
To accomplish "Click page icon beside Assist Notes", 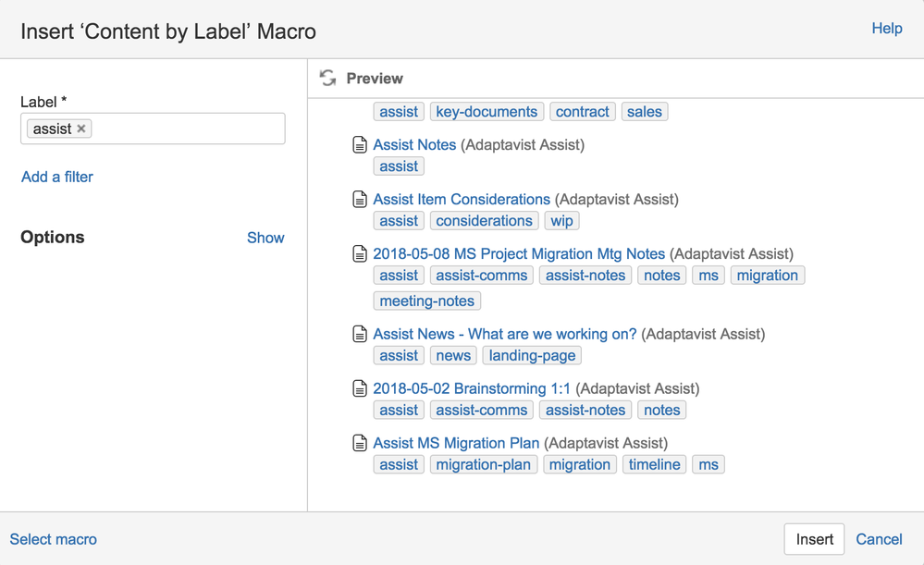I will point(360,145).
